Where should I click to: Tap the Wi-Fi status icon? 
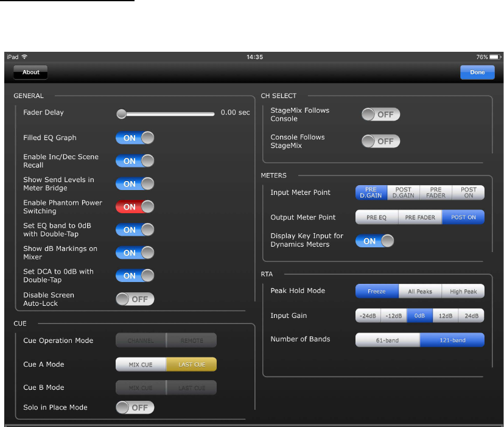[24, 57]
